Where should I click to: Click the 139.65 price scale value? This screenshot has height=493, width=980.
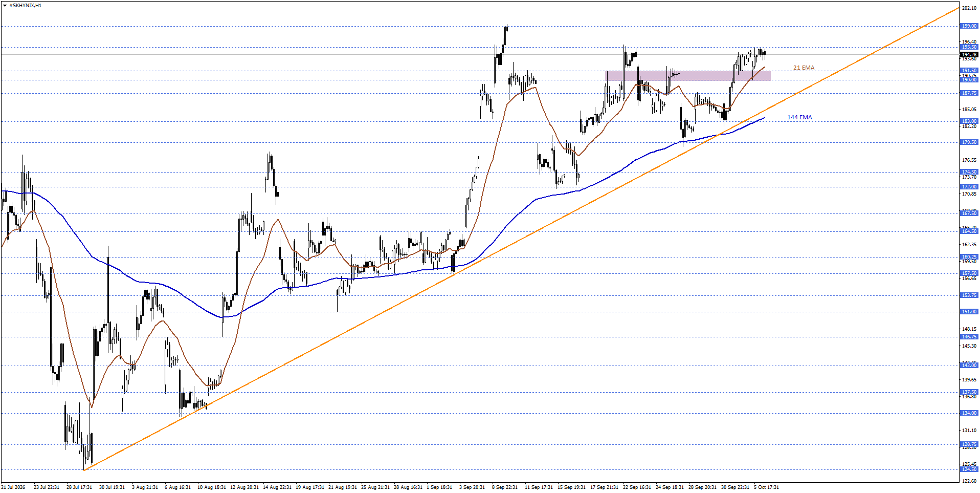tap(969, 380)
